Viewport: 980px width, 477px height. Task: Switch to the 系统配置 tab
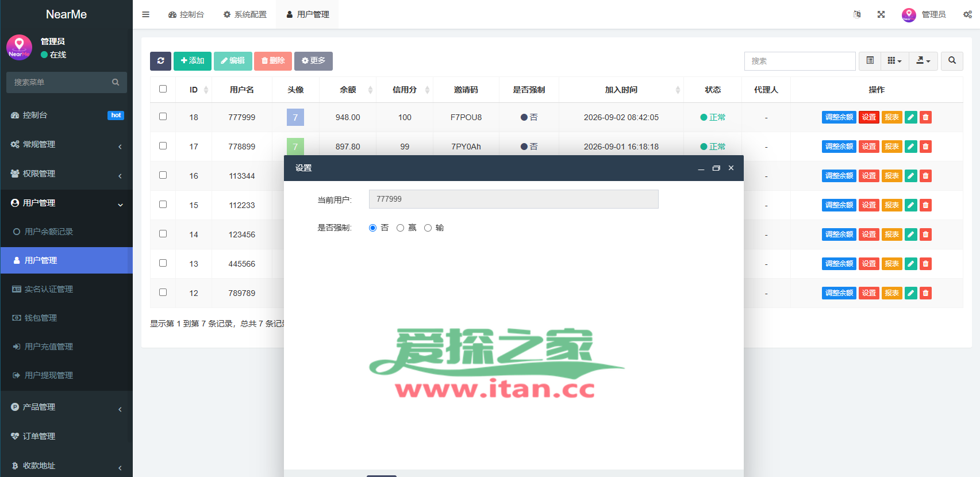(x=245, y=14)
